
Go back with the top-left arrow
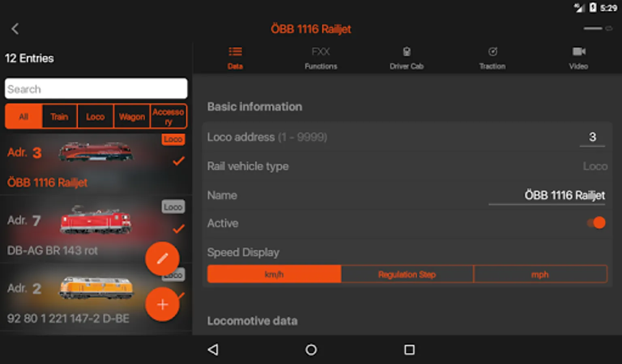pos(15,29)
